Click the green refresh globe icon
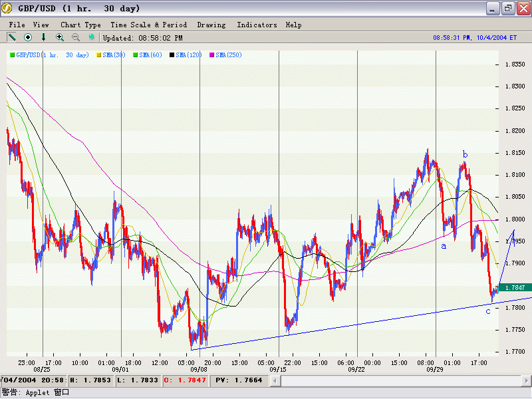 [x=92, y=37]
